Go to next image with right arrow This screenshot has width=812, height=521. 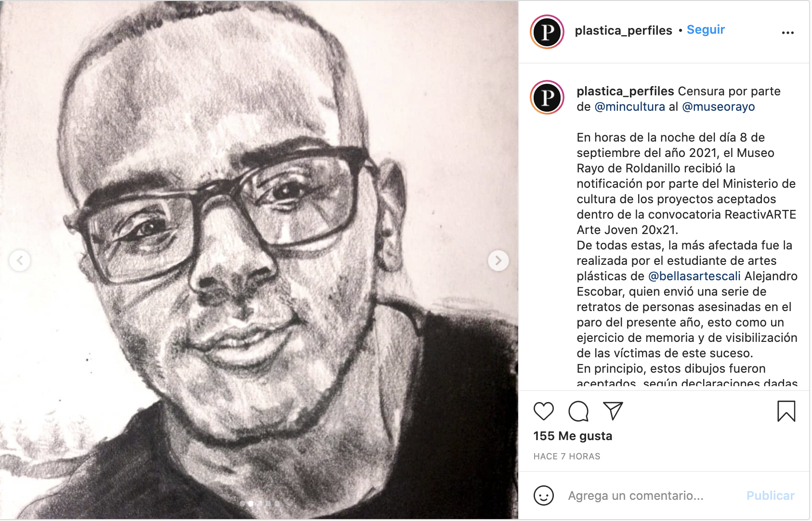click(498, 260)
